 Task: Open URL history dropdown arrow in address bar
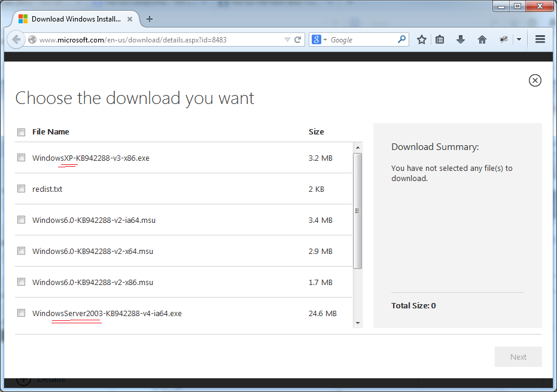click(x=287, y=39)
